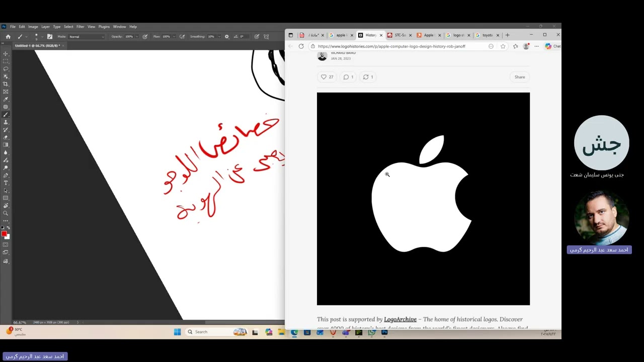Viewport: 644px width, 362px height.
Task: Click the Share button on the post
Action: (520, 77)
